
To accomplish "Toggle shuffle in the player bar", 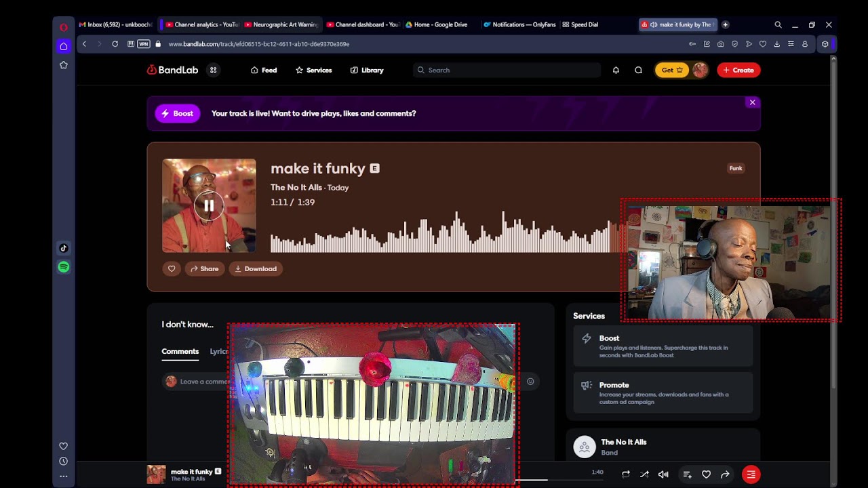I will click(644, 474).
